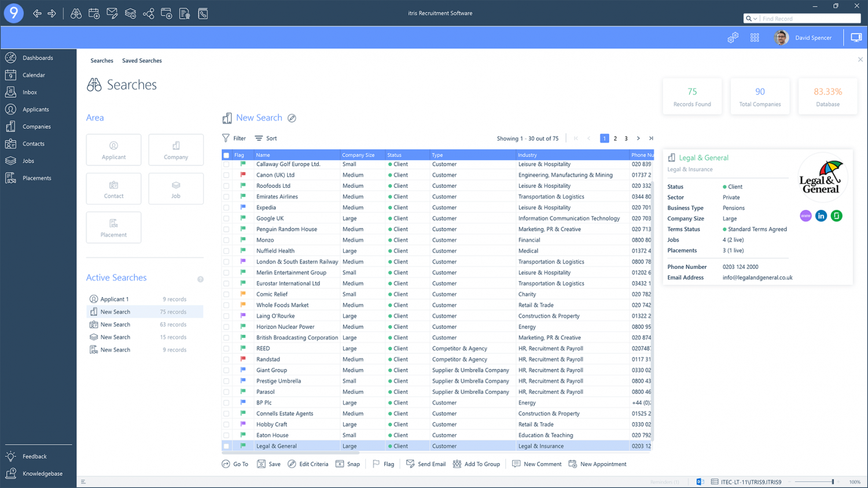
Task: Tick the checkbox for Legal & General row
Action: click(226, 446)
